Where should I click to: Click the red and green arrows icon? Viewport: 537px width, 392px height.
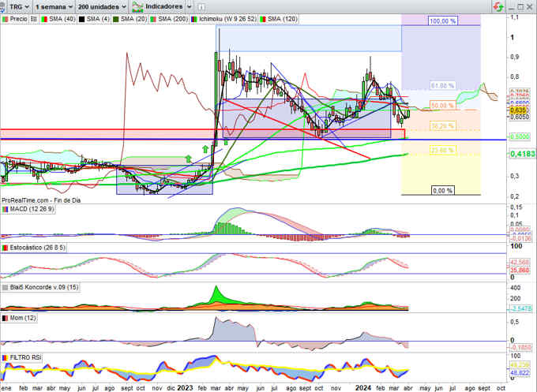pyautogui.click(x=498, y=6)
